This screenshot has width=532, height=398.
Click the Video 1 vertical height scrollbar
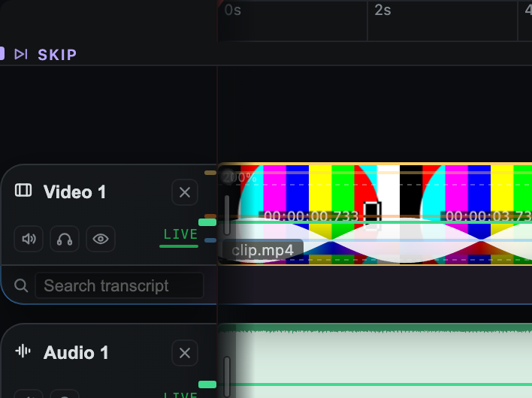[227, 216]
